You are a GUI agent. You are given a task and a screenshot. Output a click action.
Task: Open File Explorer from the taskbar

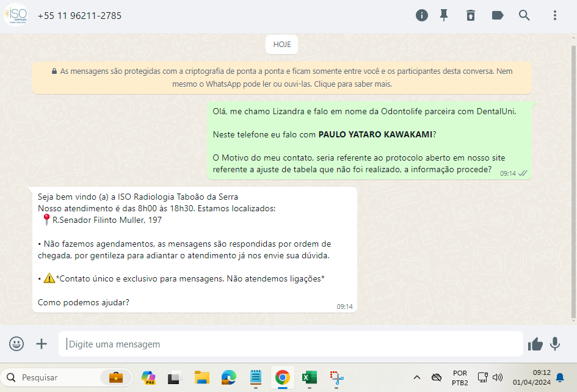202,377
